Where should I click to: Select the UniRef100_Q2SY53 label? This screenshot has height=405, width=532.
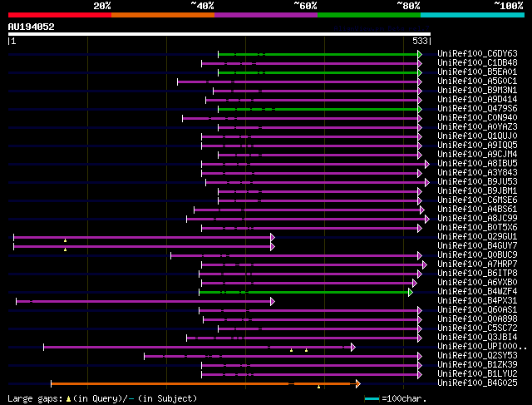pos(477,356)
